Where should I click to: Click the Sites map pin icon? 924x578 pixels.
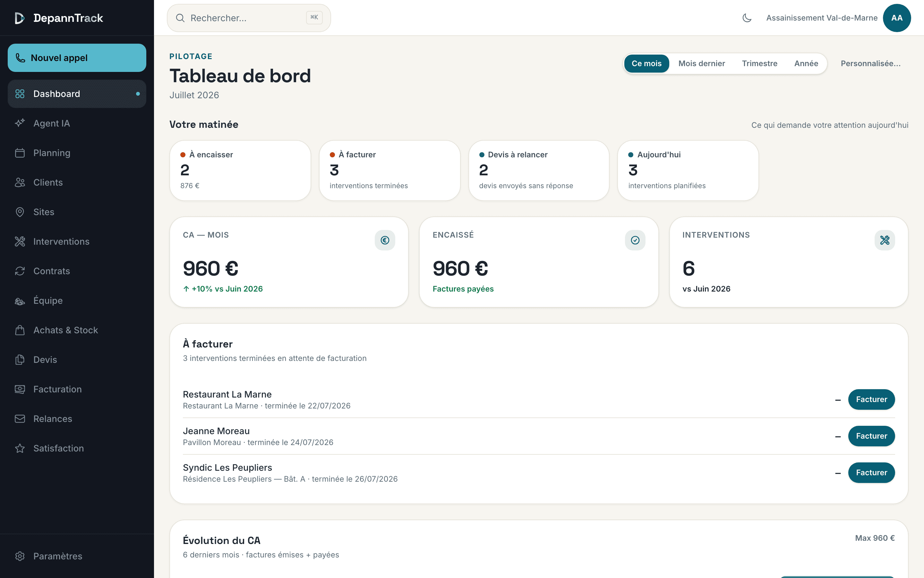pyautogui.click(x=20, y=212)
